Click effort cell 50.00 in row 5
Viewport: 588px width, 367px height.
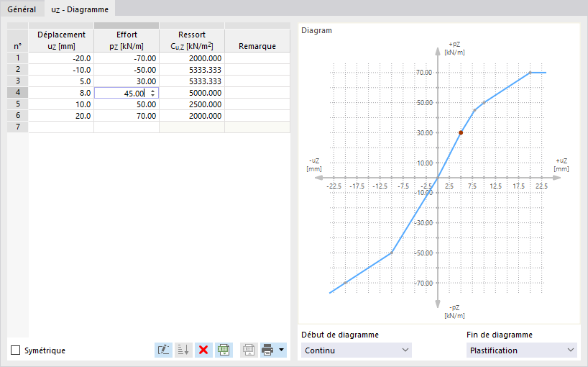127,104
